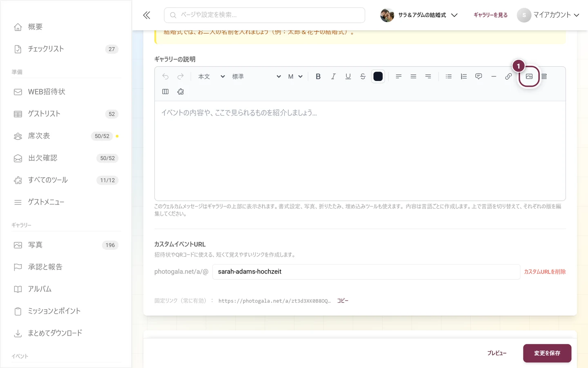Insert an image into the description
The height and width of the screenshot is (368, 588).
pos(529,76)
